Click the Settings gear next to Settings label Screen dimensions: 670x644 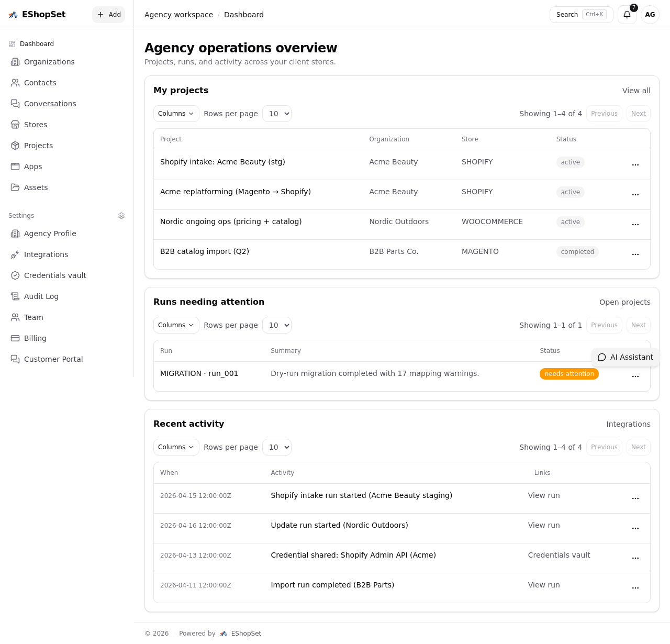point(121,216)
